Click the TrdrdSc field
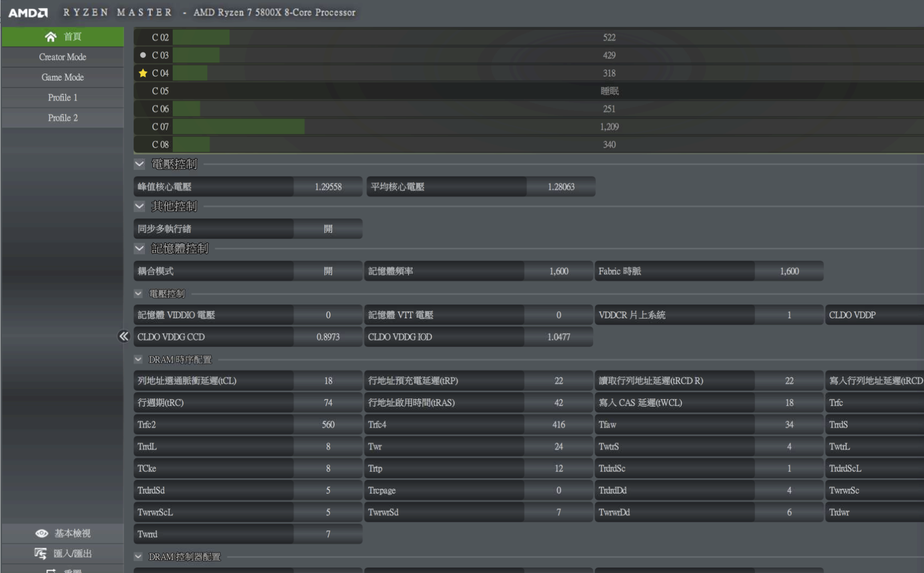Viewport: 924px width, 573px height. [x=709, y=468]
